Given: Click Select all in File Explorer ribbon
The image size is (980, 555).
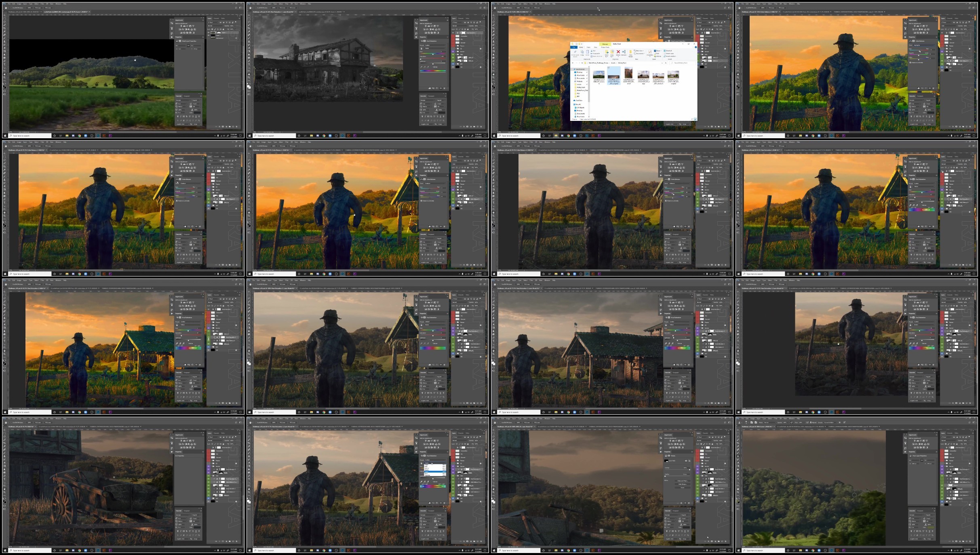Looking at the screenshot, I should 668,51.
